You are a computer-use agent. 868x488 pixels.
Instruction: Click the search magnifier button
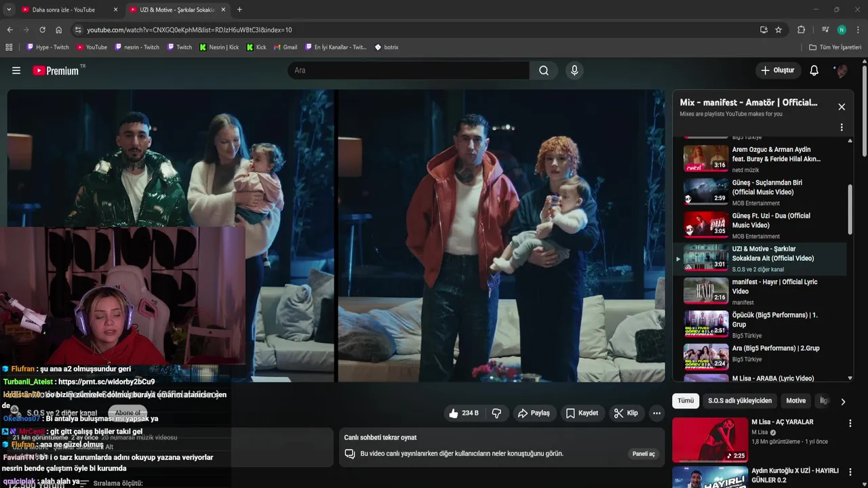click(x=544, y=70)
